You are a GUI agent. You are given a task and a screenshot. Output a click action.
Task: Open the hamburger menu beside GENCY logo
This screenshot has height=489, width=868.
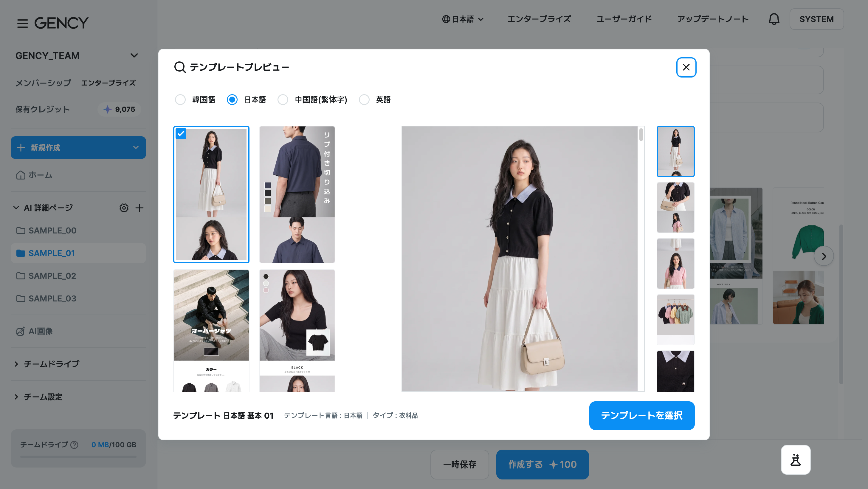(23, 24)
